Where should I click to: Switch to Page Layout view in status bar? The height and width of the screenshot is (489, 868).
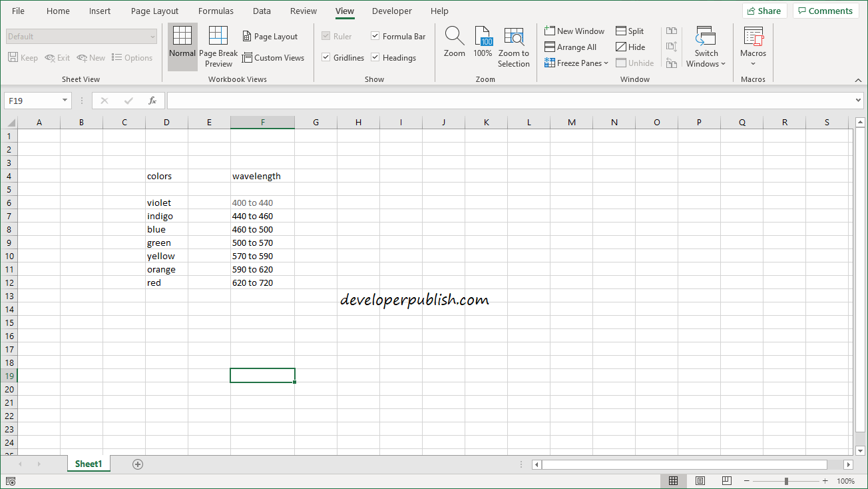point(700,480)
